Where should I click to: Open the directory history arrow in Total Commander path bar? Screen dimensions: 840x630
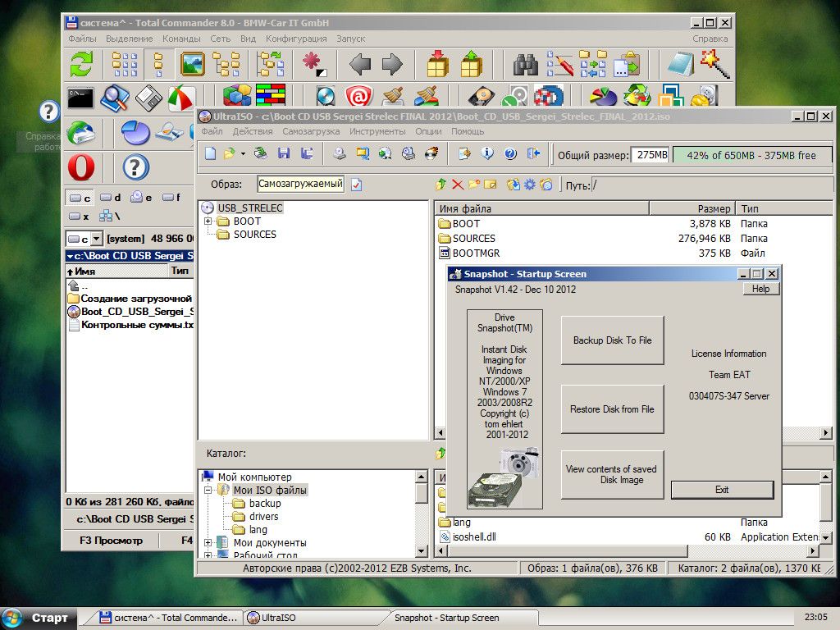tap(71, 256)
